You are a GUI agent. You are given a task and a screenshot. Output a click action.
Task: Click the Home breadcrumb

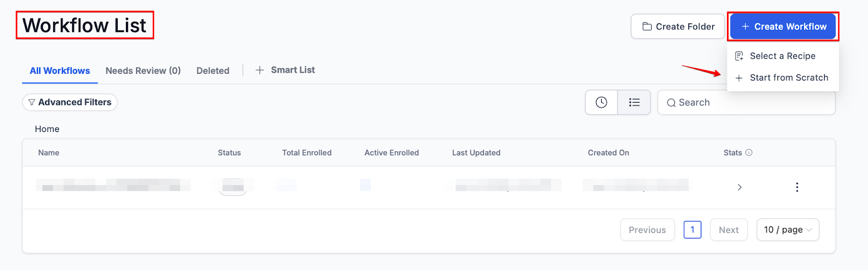47,129
